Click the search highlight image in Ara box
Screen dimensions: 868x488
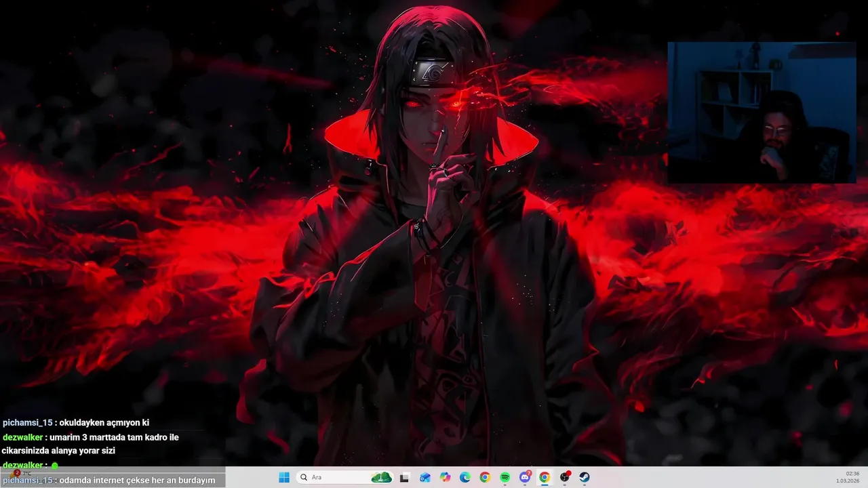coord(382,477)
